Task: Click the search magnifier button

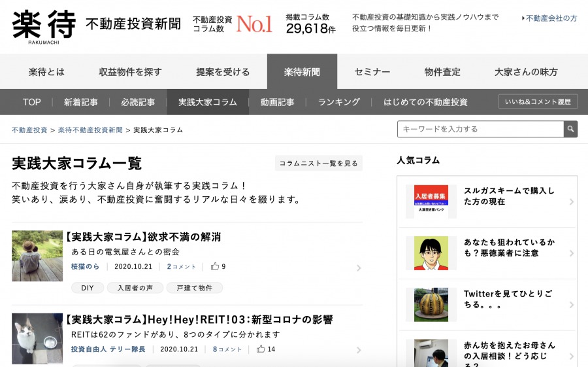Action: 570,130
